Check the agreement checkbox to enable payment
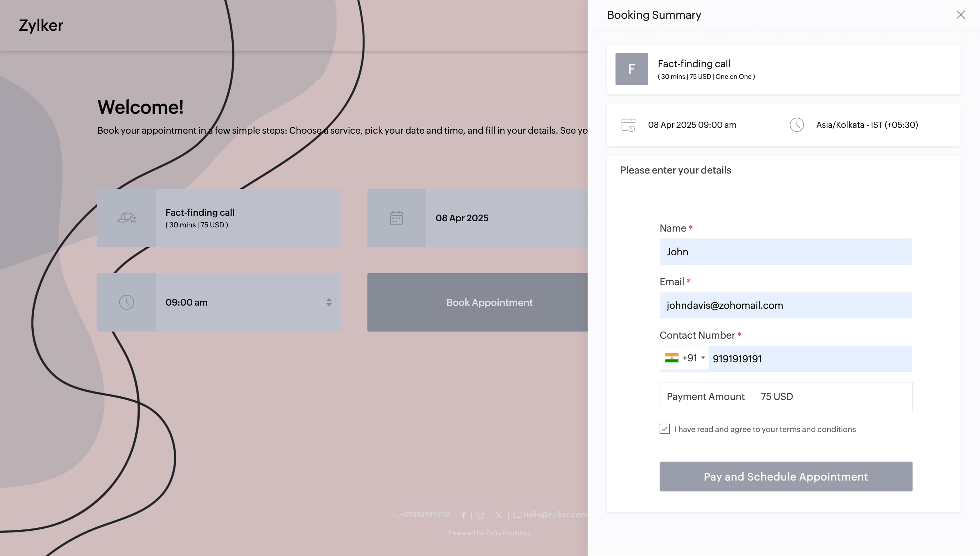 tap(664, 429)
